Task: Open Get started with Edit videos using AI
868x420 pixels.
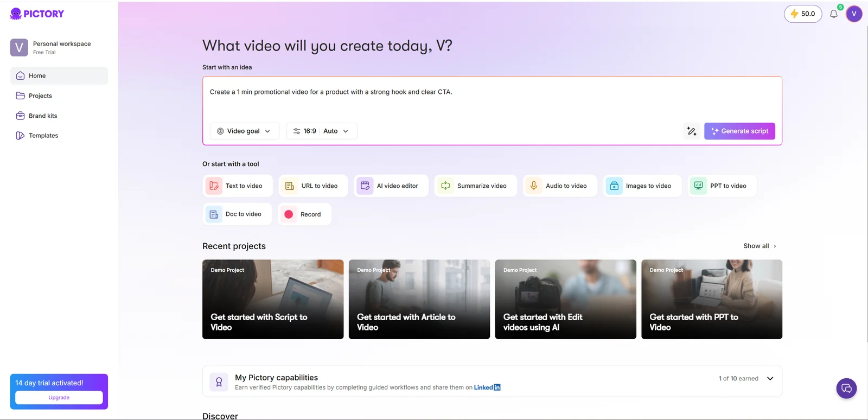Action: coord(566,300)
